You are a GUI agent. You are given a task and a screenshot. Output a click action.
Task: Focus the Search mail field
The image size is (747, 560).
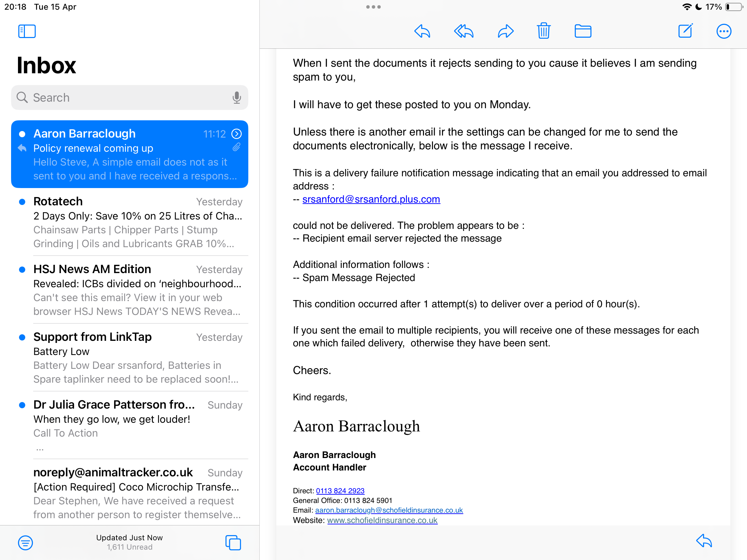[130, 98]
